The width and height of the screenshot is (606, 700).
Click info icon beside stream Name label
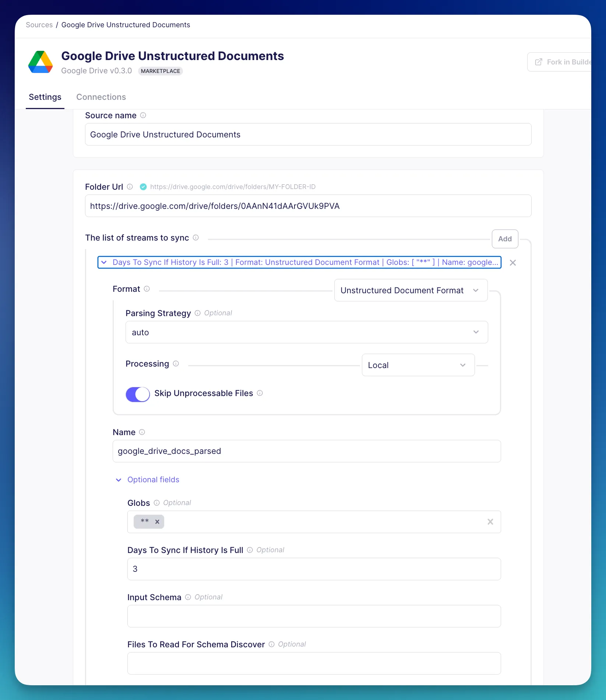(142, 432)
